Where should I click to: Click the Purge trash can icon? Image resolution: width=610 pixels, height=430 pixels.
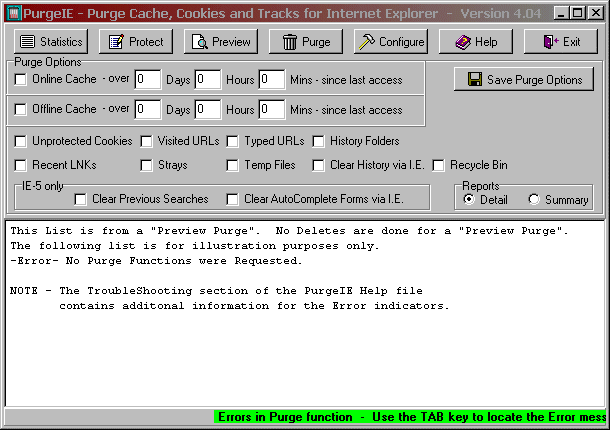click(289, 42)
